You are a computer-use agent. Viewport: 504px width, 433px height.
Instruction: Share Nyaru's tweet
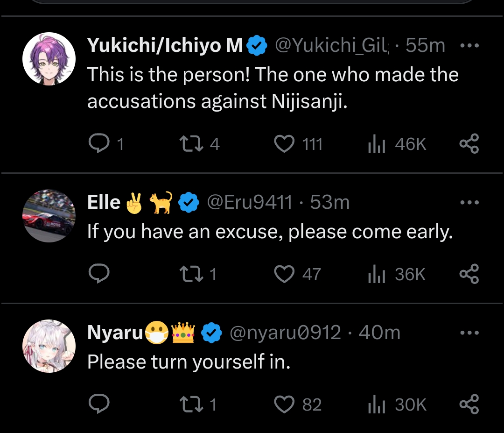pyautogui.click(x=469, y=405)
